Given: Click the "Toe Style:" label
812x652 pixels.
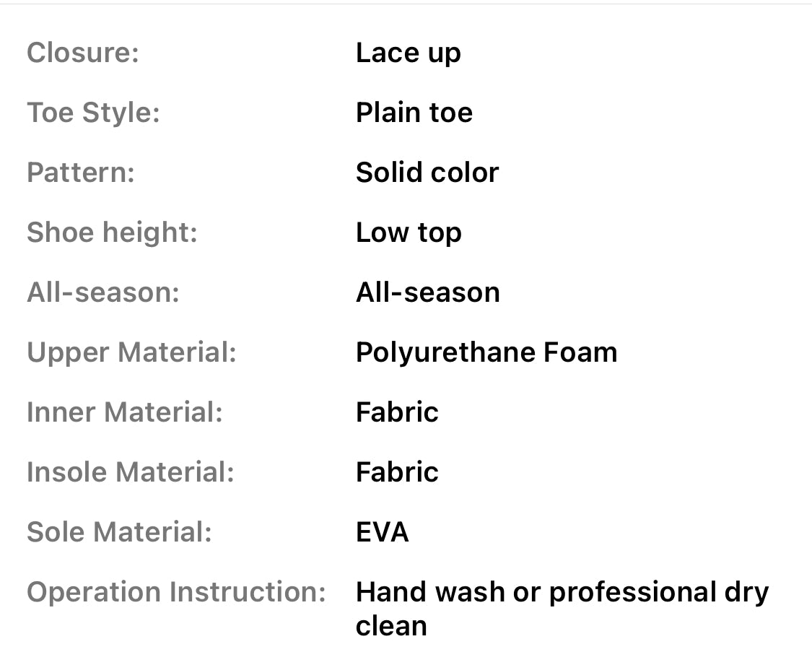Looking at the screenshot, I should tap(93, 113).
